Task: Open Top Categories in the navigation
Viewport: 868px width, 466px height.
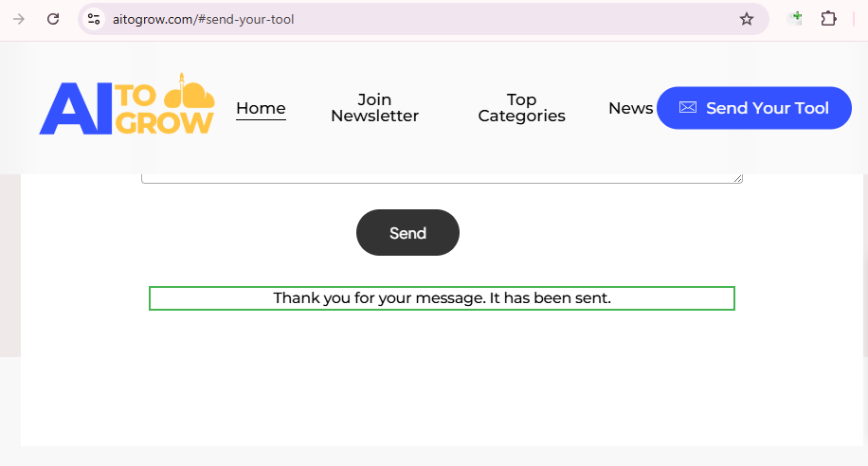Action: (521, 108)
